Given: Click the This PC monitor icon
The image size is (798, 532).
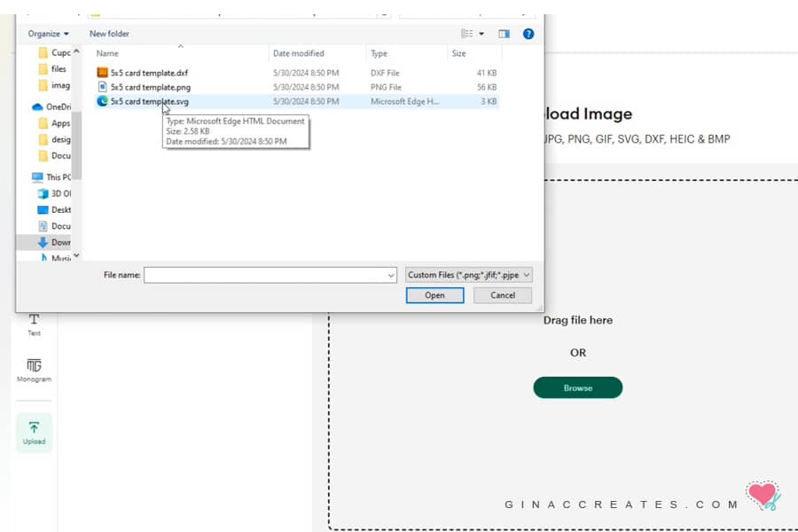Looking at the screenshot, I should (x=37, y=176).
